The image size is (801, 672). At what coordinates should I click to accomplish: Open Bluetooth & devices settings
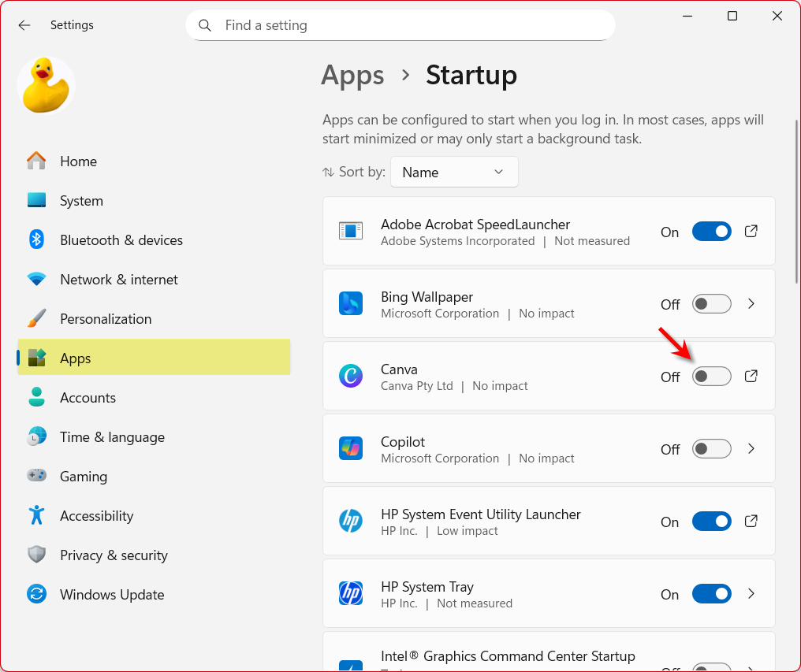(154, 239)
